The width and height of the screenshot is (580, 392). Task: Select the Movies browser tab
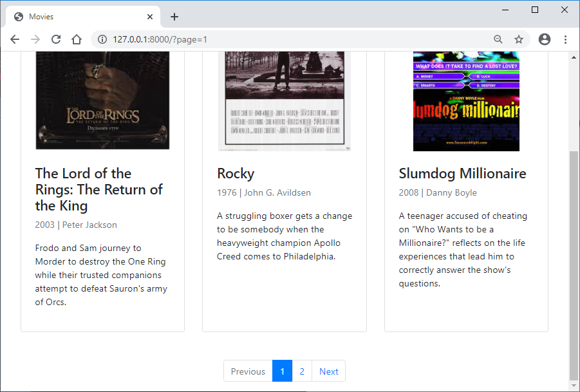tap(83, 17)
